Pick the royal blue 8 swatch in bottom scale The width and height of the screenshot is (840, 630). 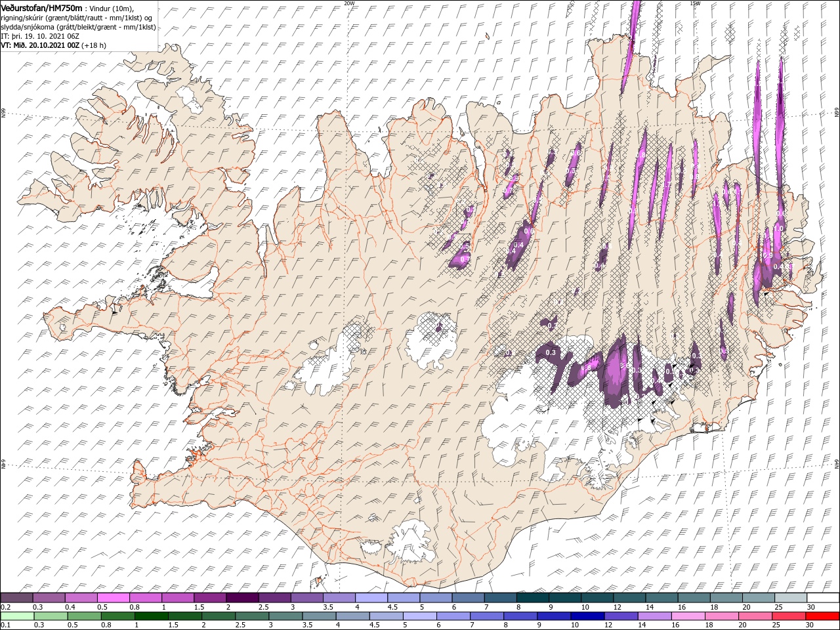521,616
